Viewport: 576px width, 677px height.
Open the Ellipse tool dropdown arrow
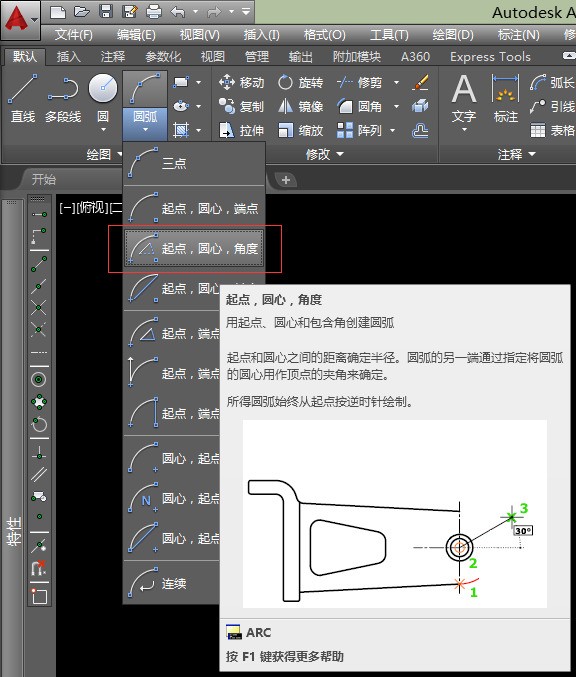click(x=198, y=106)
